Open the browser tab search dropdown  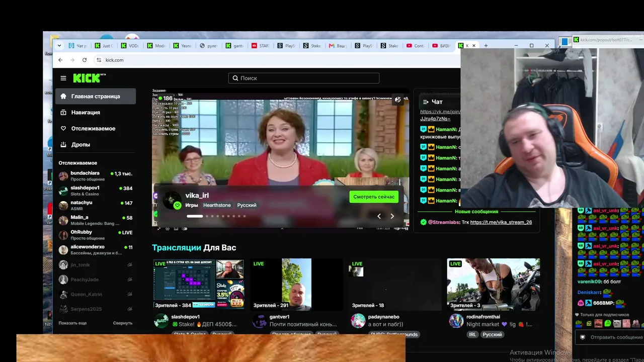[59, 46]
